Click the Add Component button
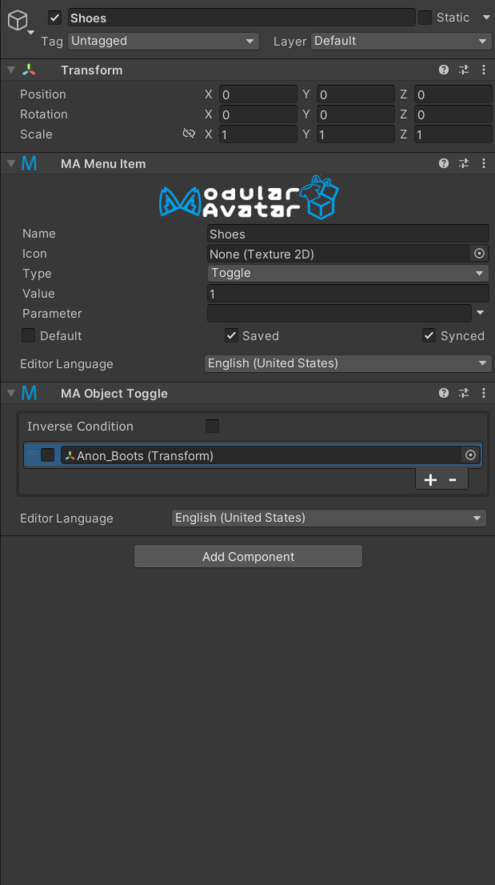 click(248, 557)
